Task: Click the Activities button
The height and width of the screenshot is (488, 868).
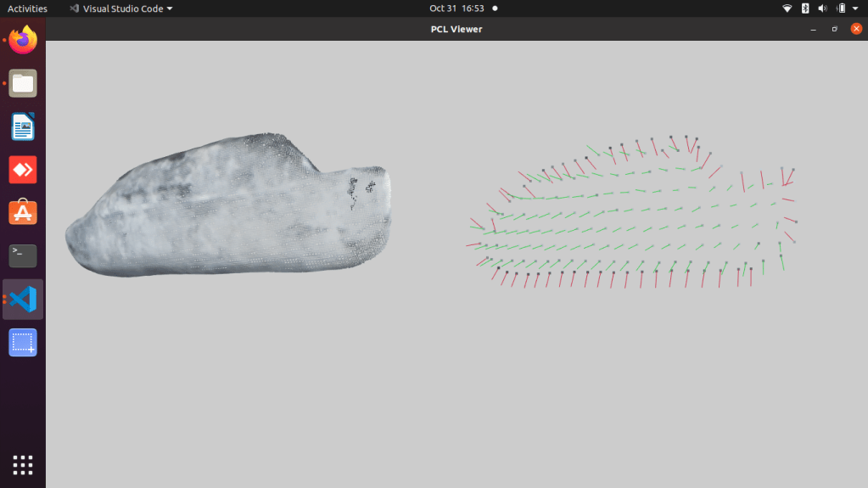Action: 27,8
